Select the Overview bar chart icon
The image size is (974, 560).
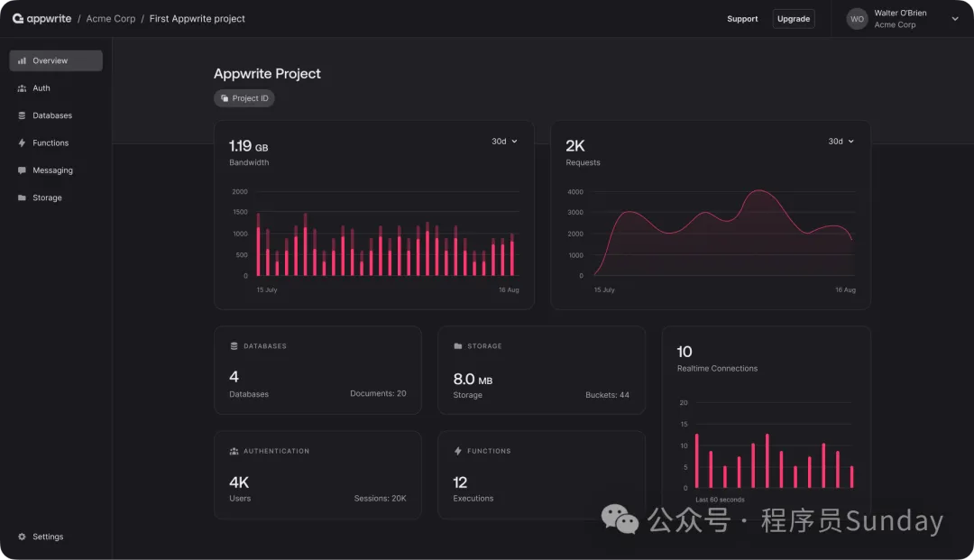(23, 61)
